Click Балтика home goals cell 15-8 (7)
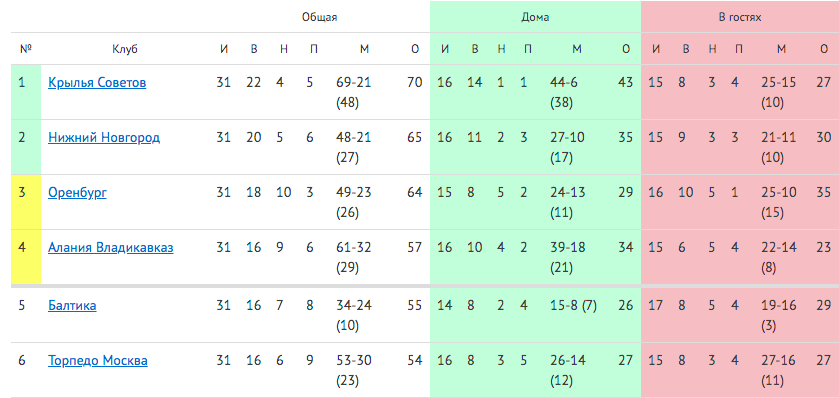The height and width of the screenshot is (398, 839). click(573, 305)
